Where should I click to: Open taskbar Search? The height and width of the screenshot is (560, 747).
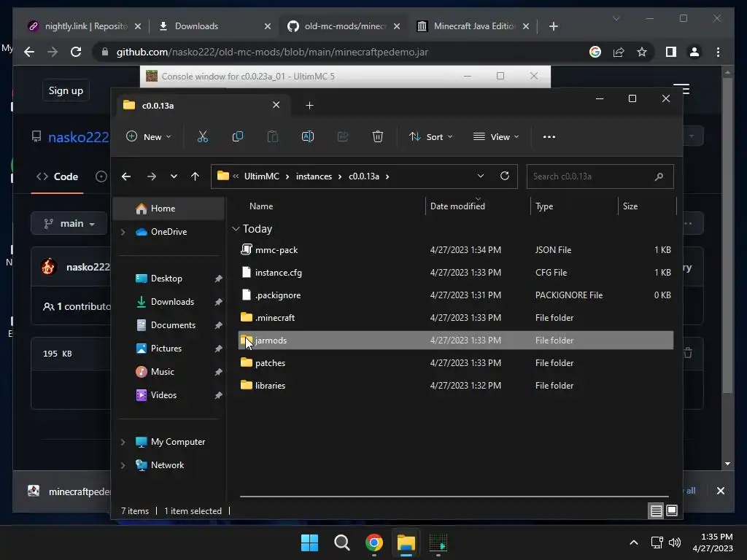341,542
